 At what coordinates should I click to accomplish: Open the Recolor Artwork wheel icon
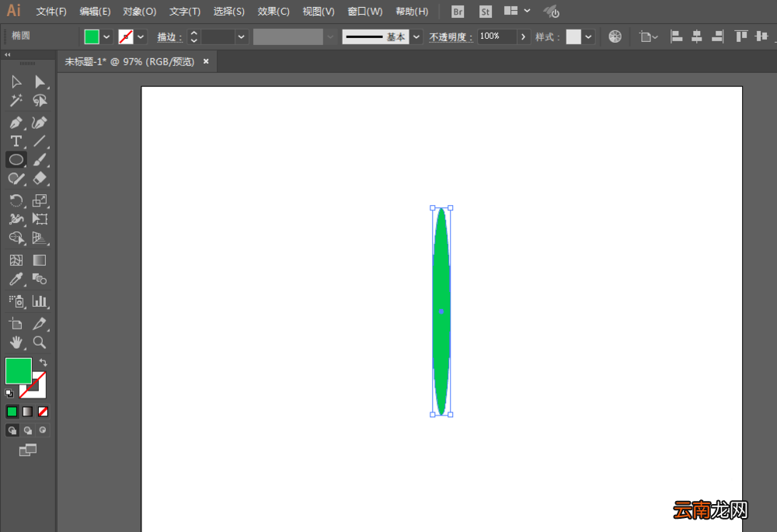pos(615,37)
